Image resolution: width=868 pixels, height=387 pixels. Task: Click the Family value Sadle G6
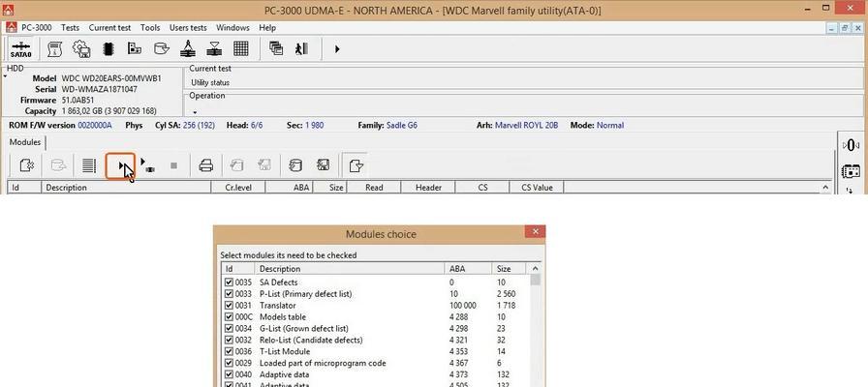[x=402, y=125]
